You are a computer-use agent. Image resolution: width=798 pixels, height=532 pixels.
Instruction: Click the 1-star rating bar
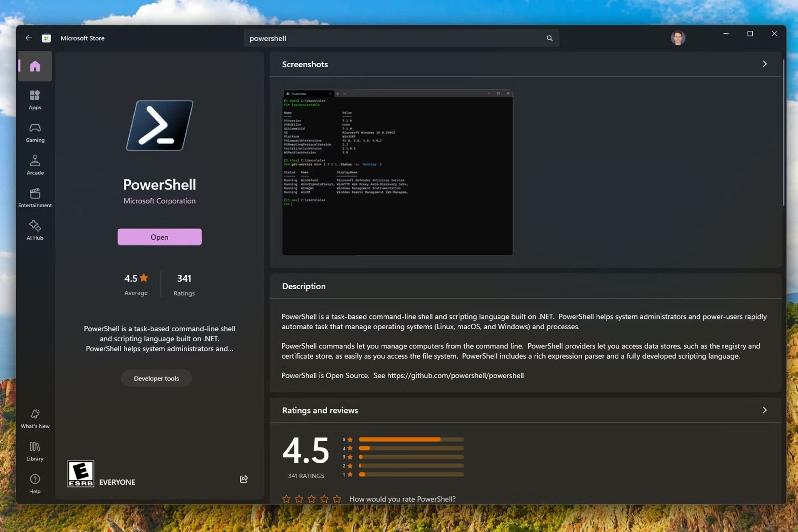[411, 474]
